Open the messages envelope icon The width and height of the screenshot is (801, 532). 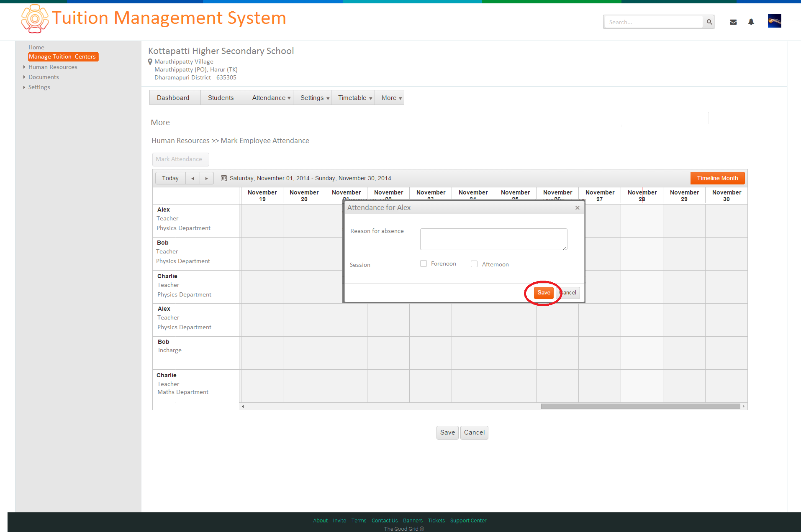click(733, 22)
